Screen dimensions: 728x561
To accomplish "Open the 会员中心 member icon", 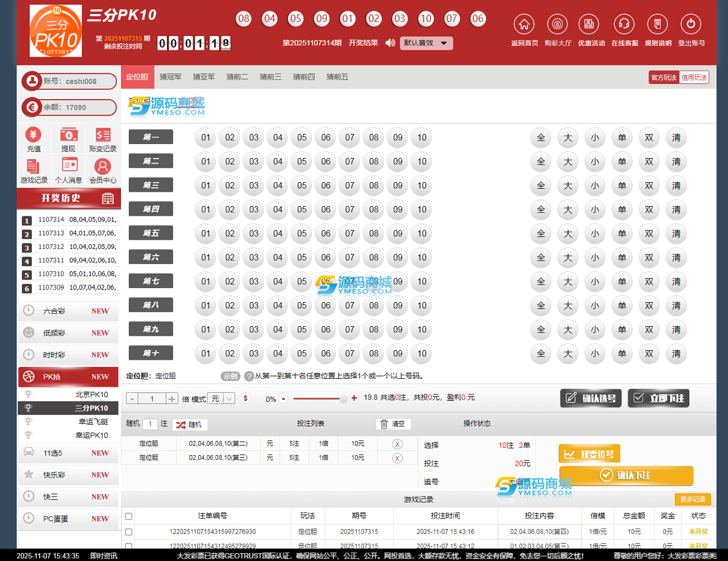I will click(x=102, y=167).
